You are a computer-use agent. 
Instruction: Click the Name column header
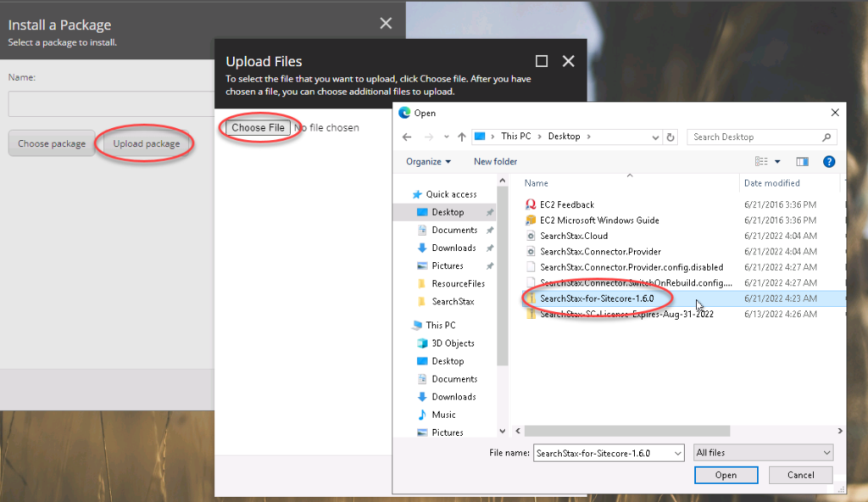pos(537,183)
